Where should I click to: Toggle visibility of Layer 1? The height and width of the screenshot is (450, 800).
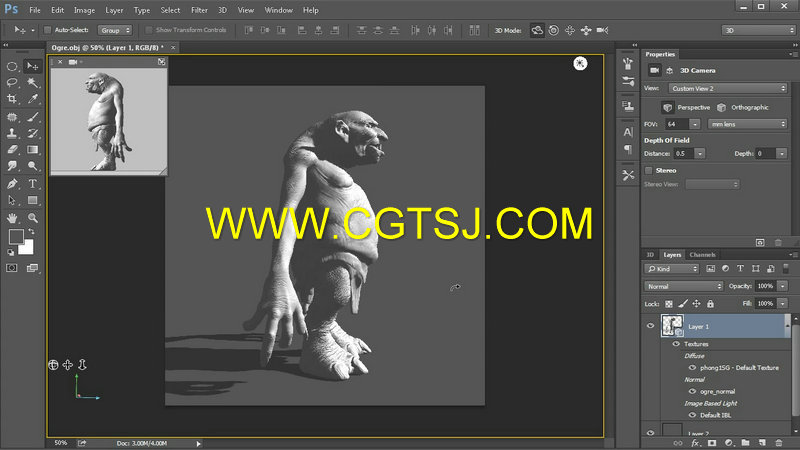(651, 326)
